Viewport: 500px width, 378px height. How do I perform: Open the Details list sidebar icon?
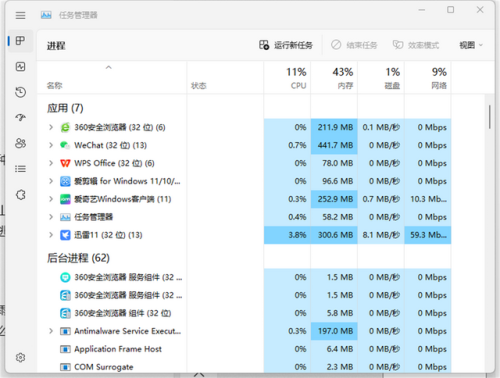pyautogui.click(x=20, y=169)
